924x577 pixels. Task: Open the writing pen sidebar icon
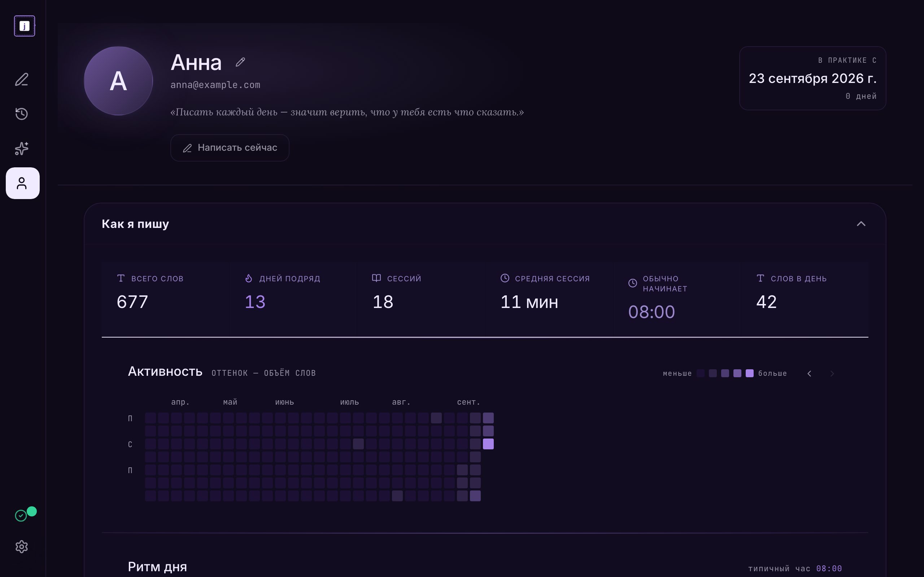pos(22,79)
